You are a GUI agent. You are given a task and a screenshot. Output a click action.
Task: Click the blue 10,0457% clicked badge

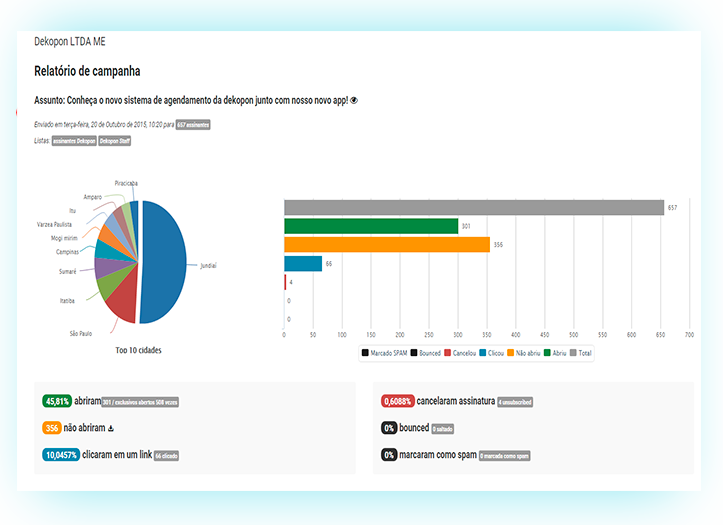coord(62,455)
